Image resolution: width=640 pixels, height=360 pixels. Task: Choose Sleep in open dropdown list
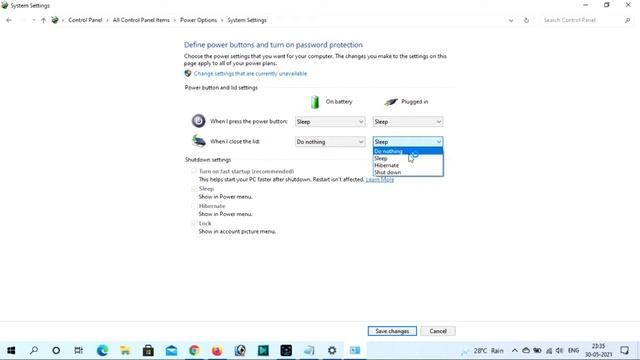tap(408, 158)
